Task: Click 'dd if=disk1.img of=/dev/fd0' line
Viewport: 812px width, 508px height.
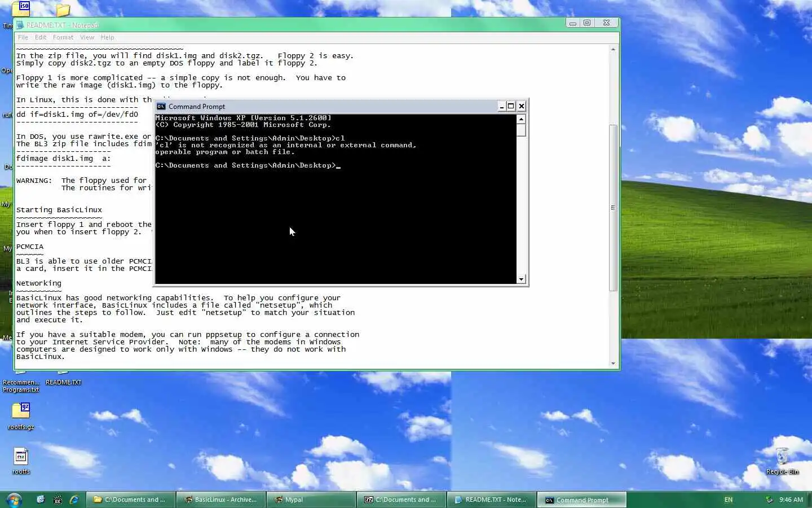Action: coord(77,115)
